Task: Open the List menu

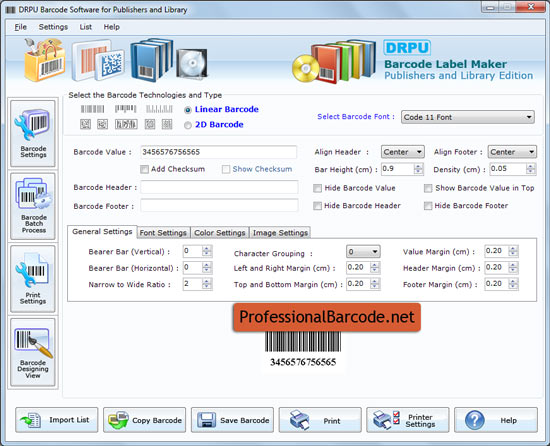Action: click(x=86, y=27)
